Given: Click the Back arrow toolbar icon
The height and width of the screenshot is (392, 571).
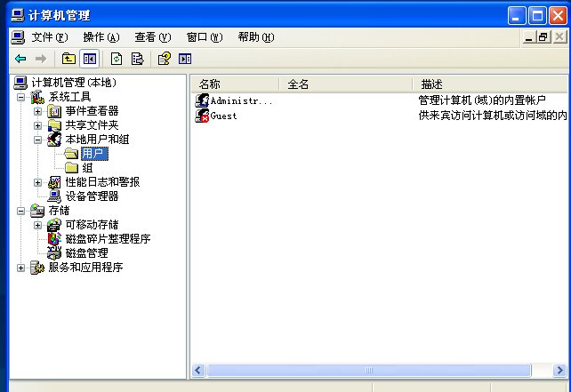Looking at the screenshot, I should pos(20,59).
